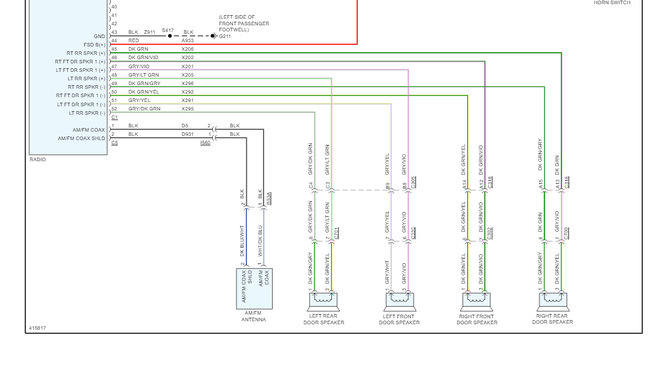This screenshot has height=372, width=650.
Task: Click circuit code X201
Action: tap(188, 66)
